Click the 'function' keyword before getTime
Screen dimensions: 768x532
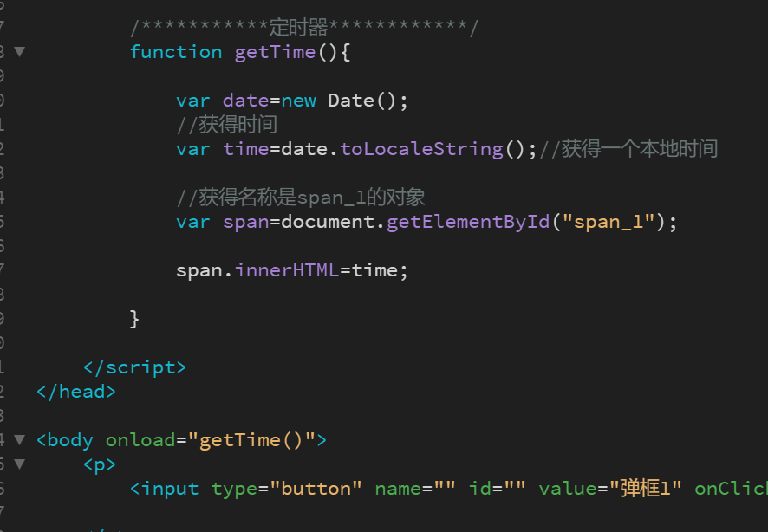[176, 51]
